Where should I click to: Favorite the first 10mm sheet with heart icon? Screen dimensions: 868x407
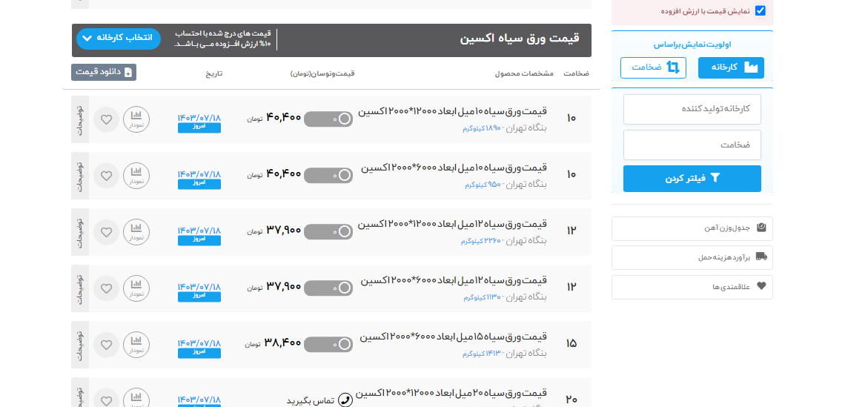pyautogui.click(x=106, y=119)
